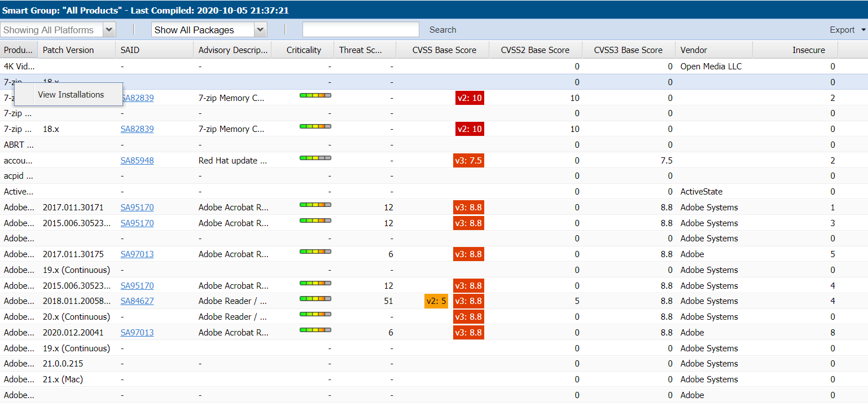The width and height of the screenshot is (868, 406).
Task: Click the Vendor column header
Action: coord(694,50)
